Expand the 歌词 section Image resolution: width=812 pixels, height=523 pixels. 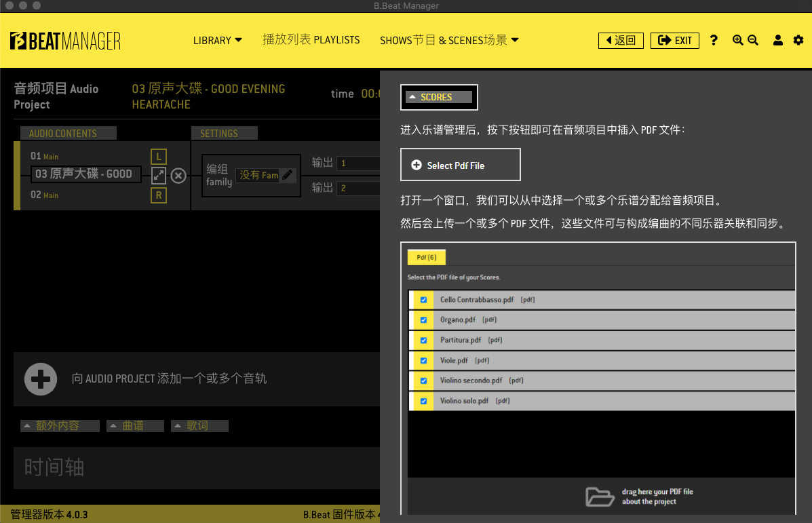[x=199, y=425]
